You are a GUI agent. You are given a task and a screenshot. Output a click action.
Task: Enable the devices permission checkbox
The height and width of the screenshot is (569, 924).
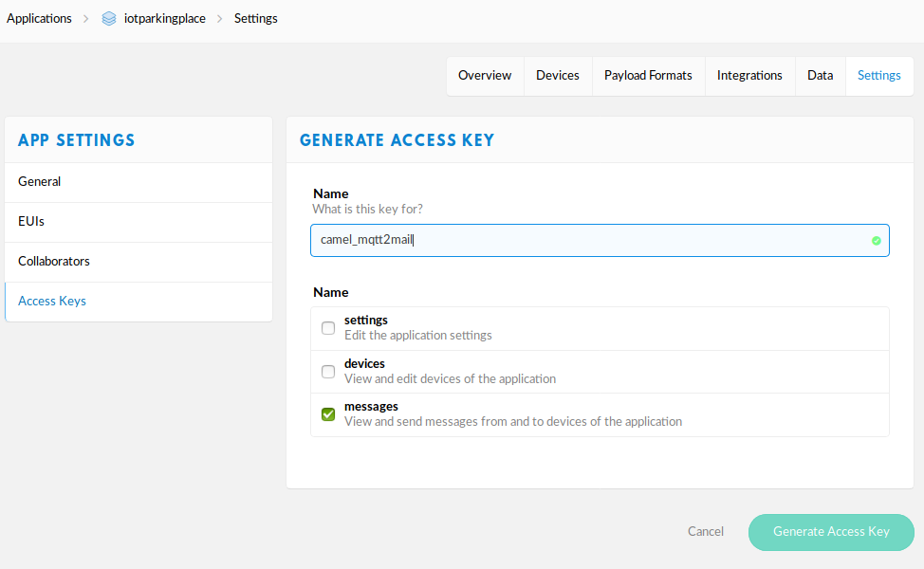[328, 372]
